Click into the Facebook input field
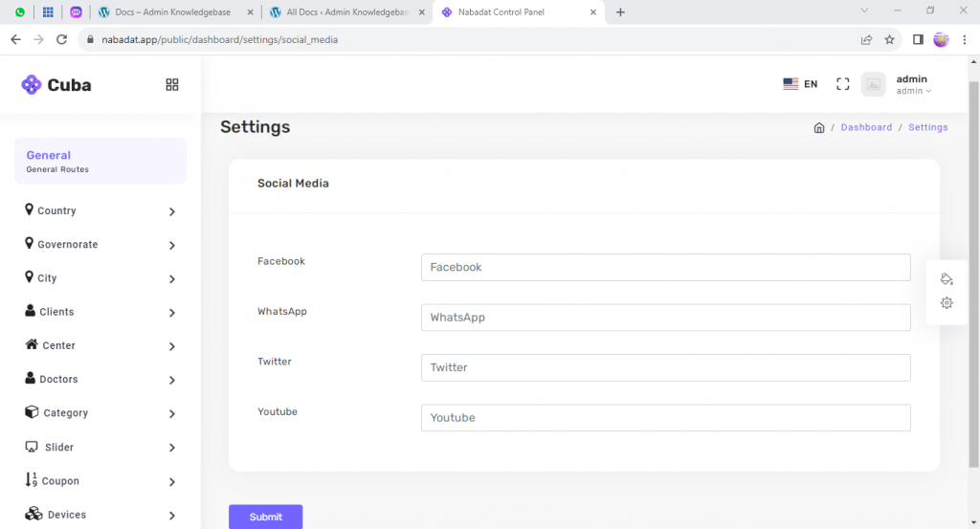 point(665,268)
